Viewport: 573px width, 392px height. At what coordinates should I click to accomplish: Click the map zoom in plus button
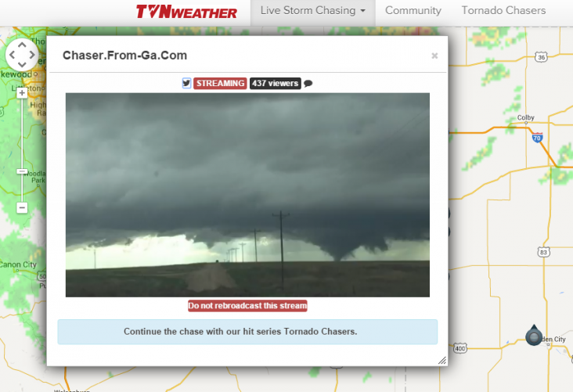22,93
